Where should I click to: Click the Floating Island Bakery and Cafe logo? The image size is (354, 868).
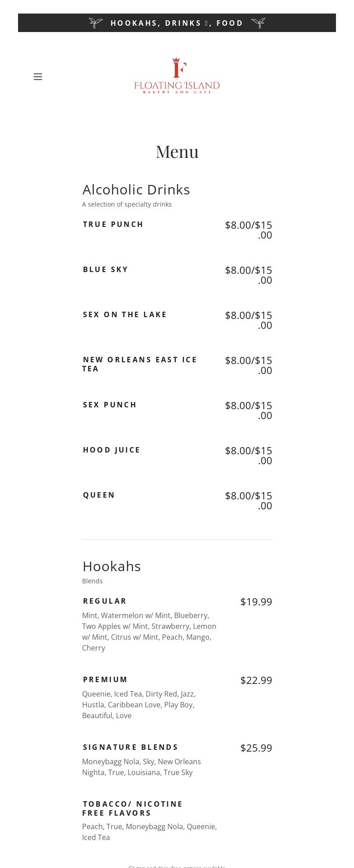[x=177, y=76]
